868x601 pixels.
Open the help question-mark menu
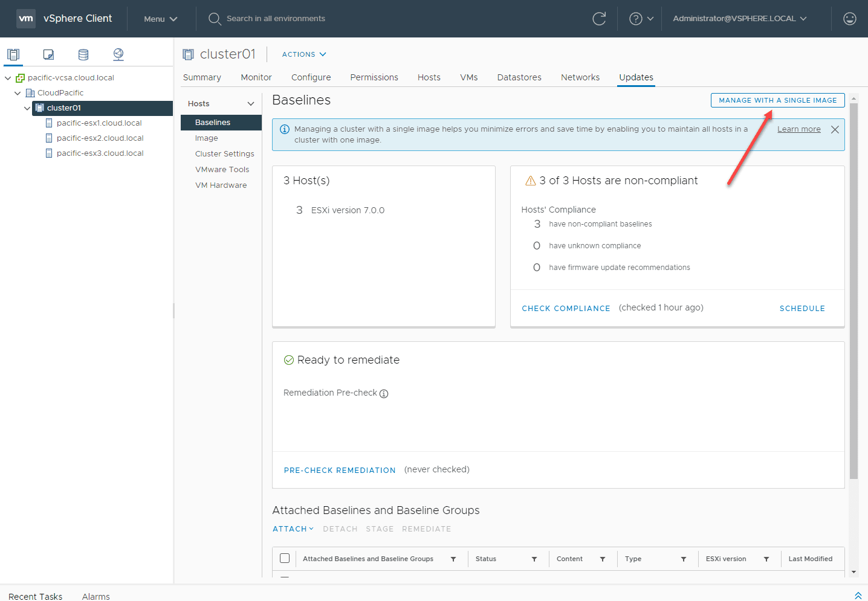[x=641, y=19]
